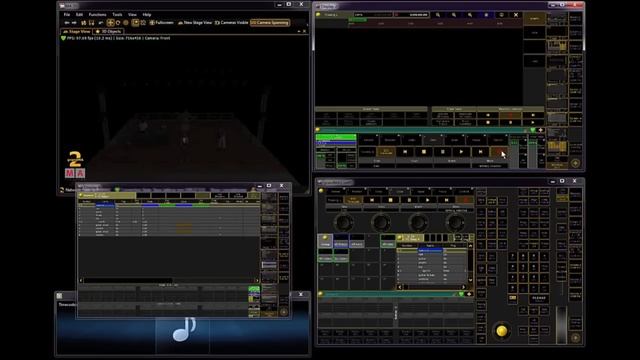Click skip-back in the top-right timecode transport

click(405, 152)
